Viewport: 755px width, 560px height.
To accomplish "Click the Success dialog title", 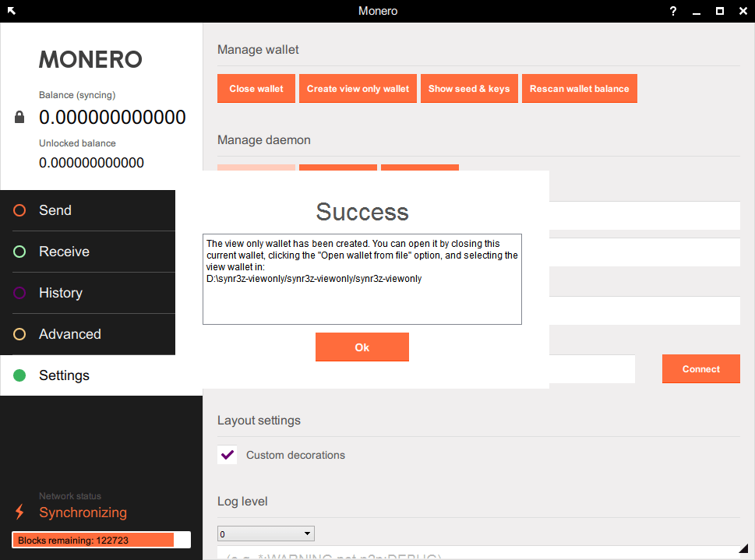I will tap(362, 212).
